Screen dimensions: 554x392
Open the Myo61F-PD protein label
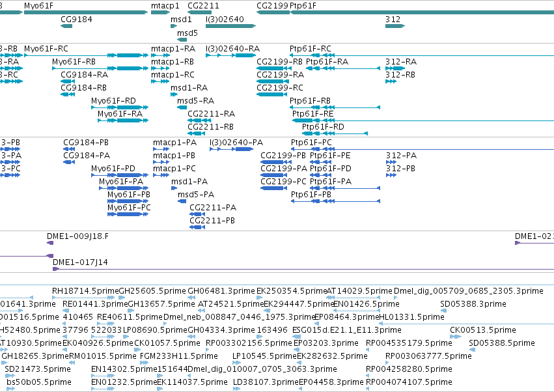coord(113,169)
